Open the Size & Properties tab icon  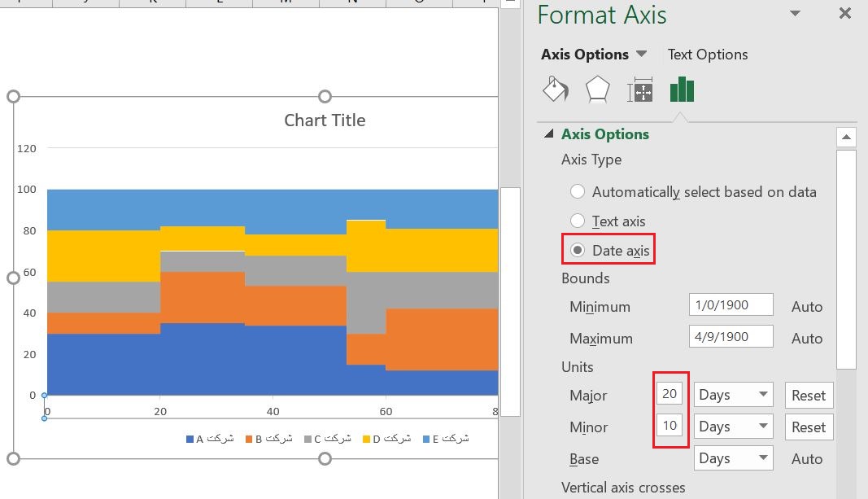click(x=639, y=90)
